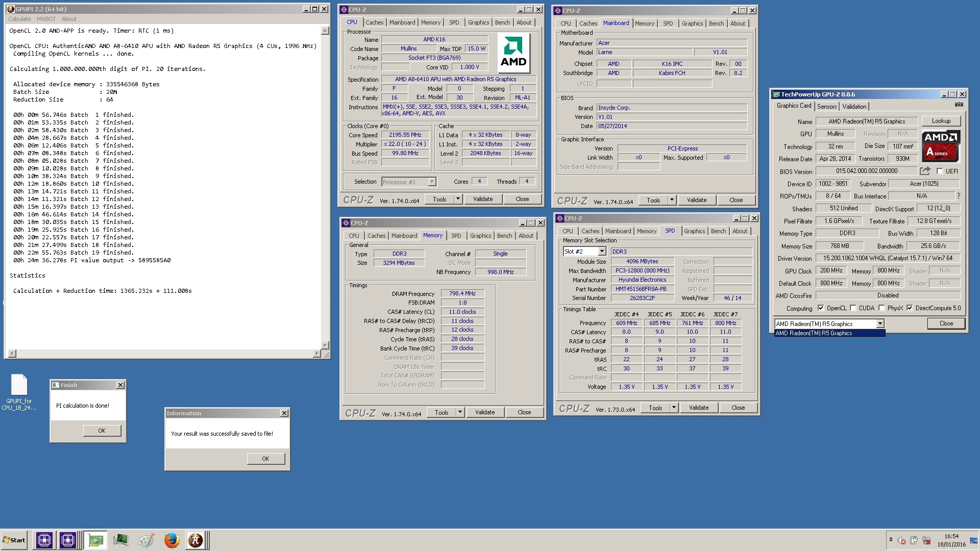This screenshot has height=551, width=980.
Task: Click the Finish dialog title icon
Action: coord(56,385)
